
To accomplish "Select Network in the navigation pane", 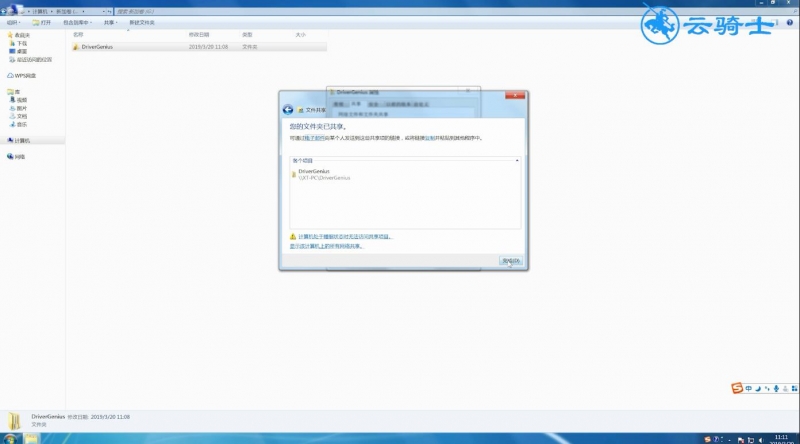I will click(16, 157).
